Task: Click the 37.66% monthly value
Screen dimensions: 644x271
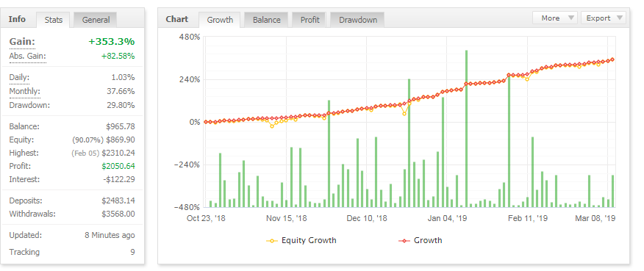Action: point(121,91)
